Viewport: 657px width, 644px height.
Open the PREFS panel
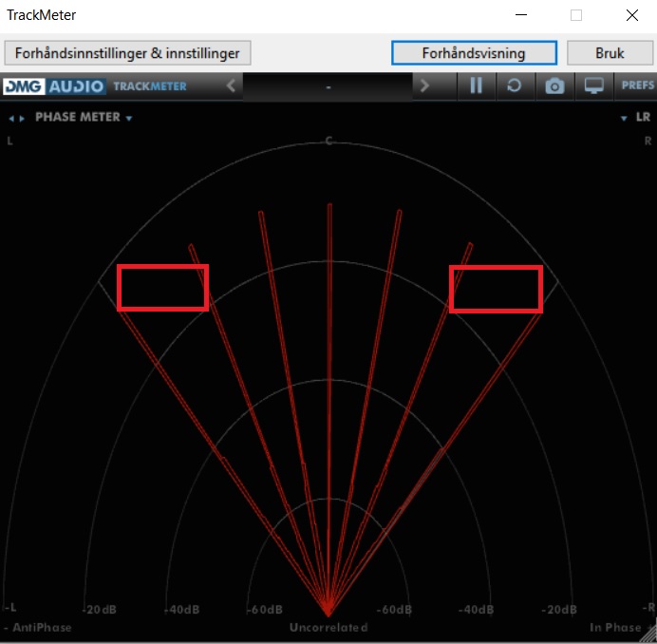click(x=637, y=85)
